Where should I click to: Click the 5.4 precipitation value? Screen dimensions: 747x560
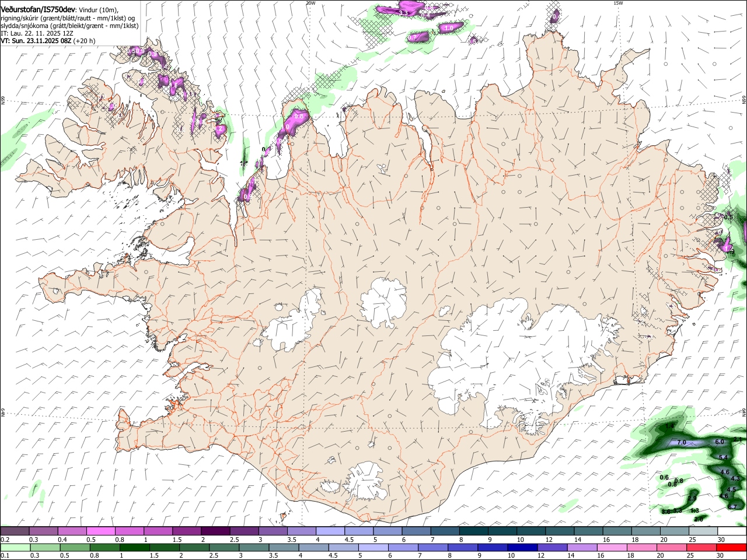point(723,457)
